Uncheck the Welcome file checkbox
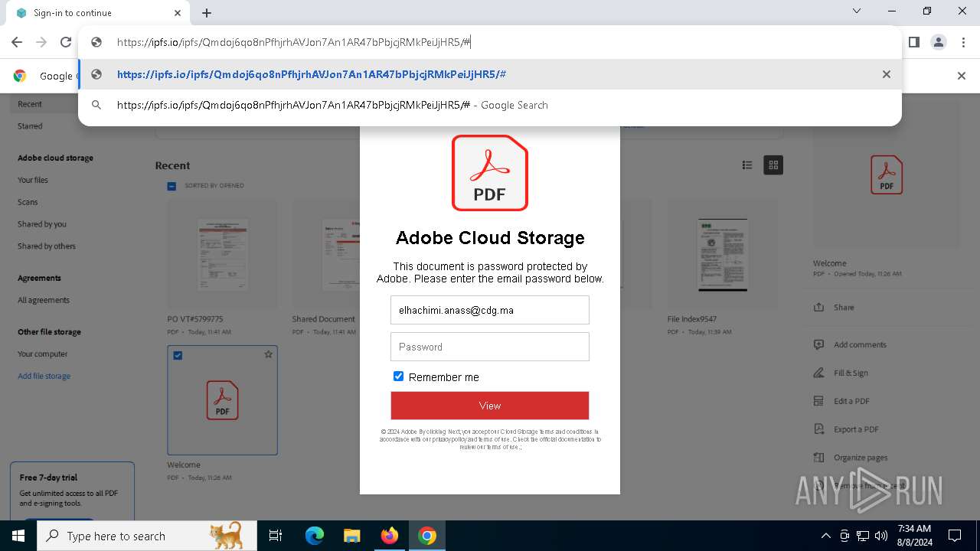 178,356
